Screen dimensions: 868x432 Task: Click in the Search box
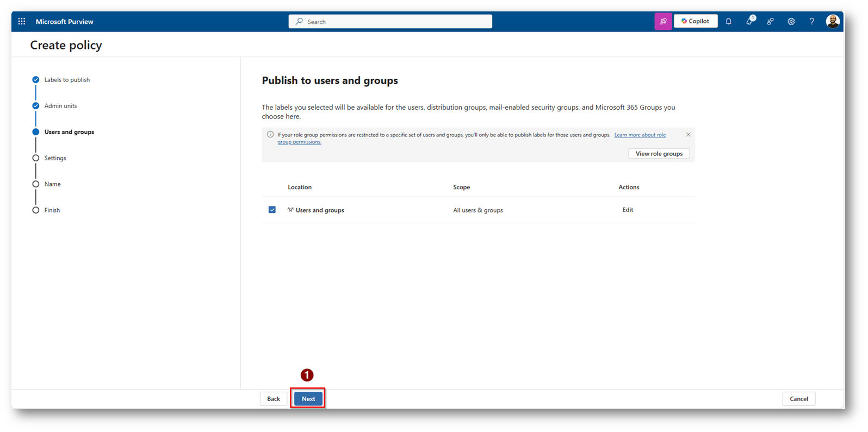coord(390,22)
